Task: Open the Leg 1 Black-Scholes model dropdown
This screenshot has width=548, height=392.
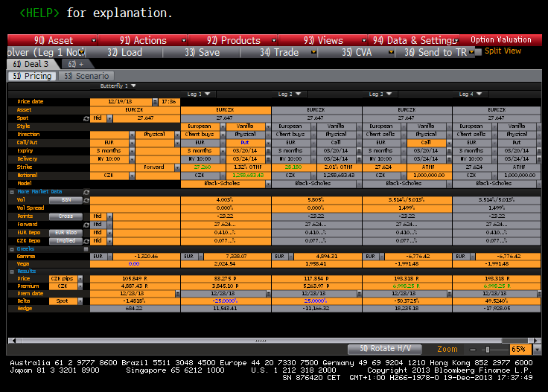Action: pyautogui.click(x=268, y=184)
